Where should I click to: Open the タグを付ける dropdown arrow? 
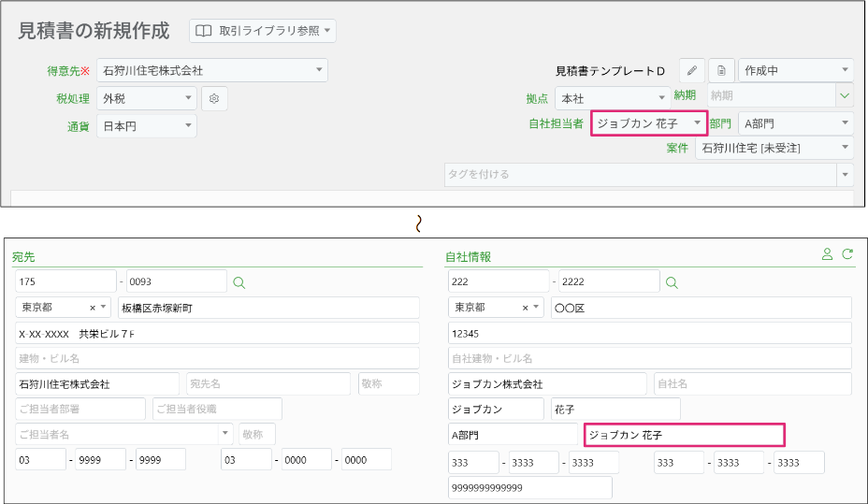point(845,175)
